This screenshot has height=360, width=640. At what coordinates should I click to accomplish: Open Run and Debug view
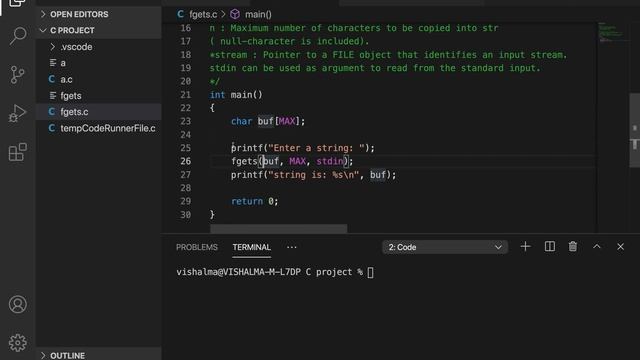pyautogui.click(x=17, y=113)
